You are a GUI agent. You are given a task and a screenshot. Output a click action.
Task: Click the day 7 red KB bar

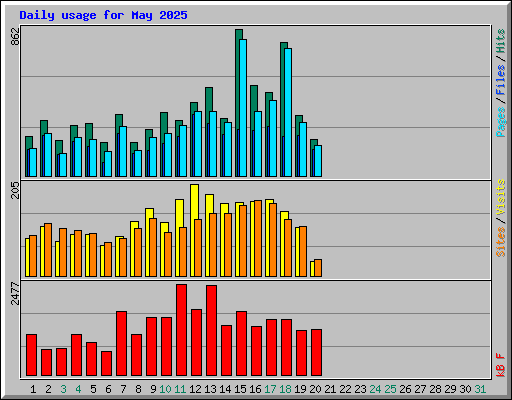(121, 344)
